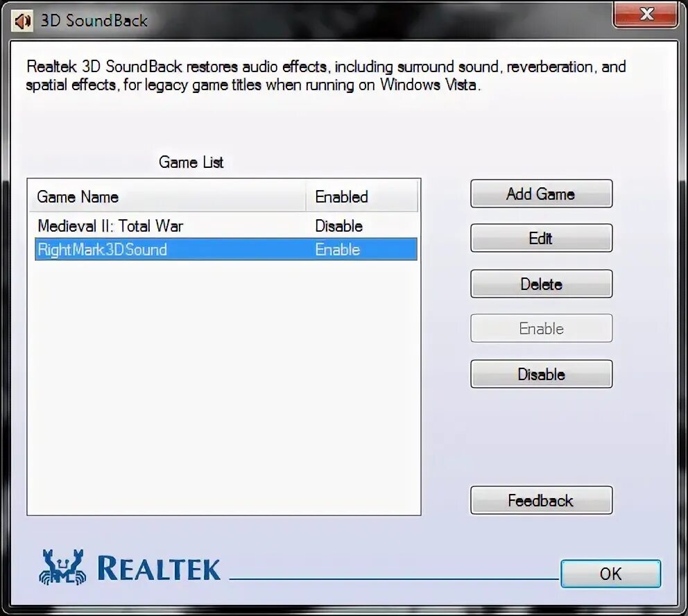The image size is (688, 616).
Task: Click the Add Game button
Action: [x=541, y=194]
